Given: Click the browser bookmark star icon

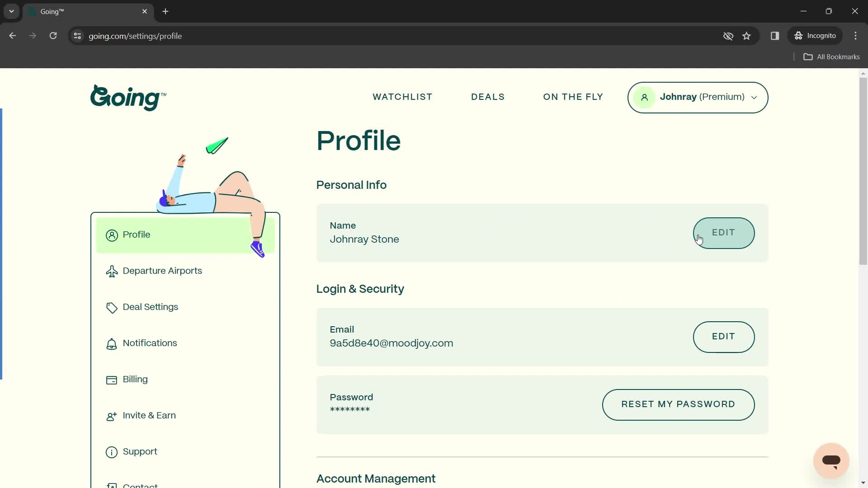Looking at the screenshot, I should tap(746, 36).
